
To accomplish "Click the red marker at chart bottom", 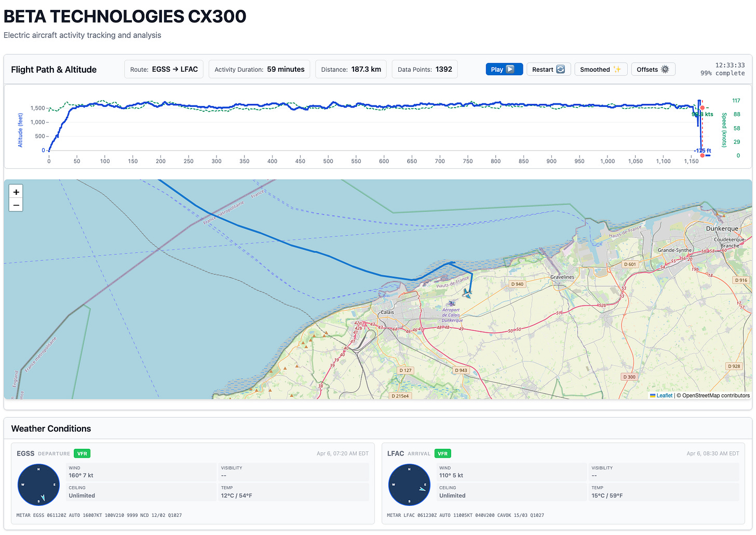I will [x=702, y=155].
